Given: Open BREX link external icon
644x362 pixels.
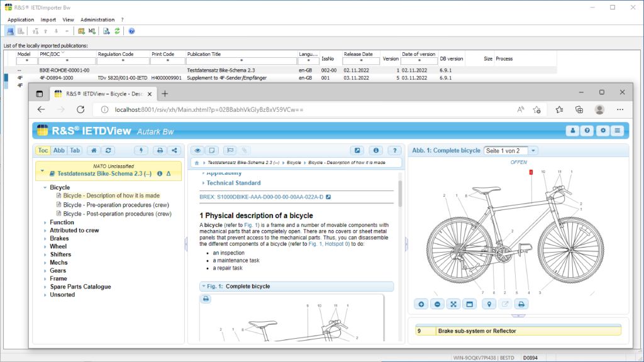Looking at the screenshot, I should (328, 197).
